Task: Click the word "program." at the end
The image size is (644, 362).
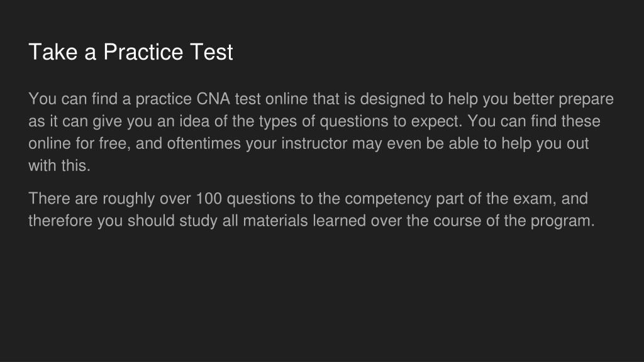Action: tap(563, 222)
